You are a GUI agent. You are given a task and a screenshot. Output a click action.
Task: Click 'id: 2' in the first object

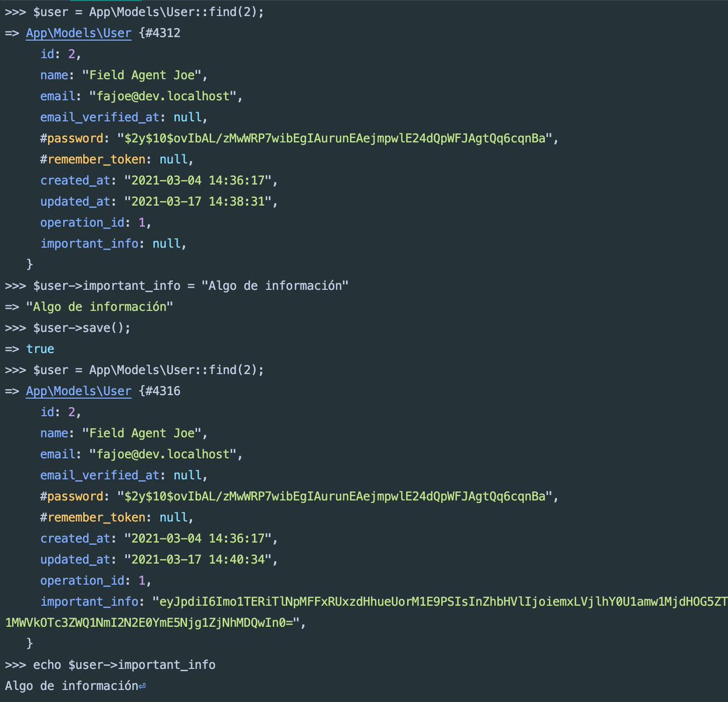pyautogui.click(x=61, y=54)
